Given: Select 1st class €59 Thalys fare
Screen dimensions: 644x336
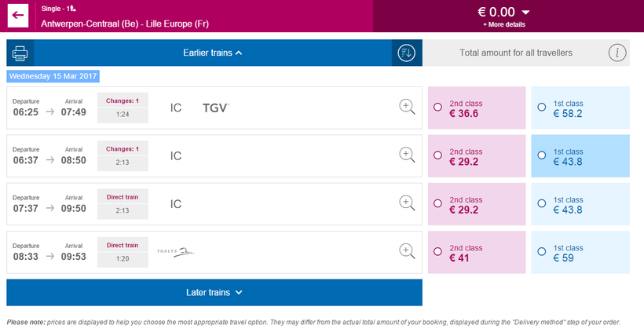Looking at the screenshot, I should pyautogui.click(x=542, y=252).
